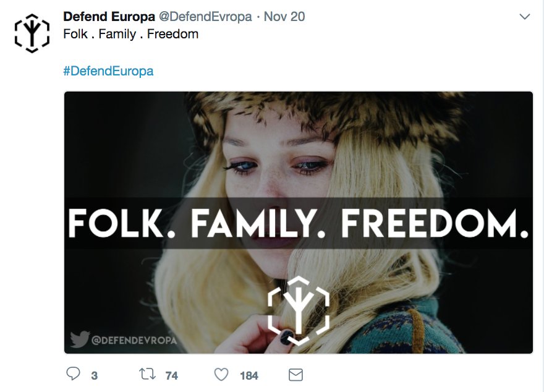Click the retweet count 74
The height and width of the screenshot is (392, 544).
[172, 375]
